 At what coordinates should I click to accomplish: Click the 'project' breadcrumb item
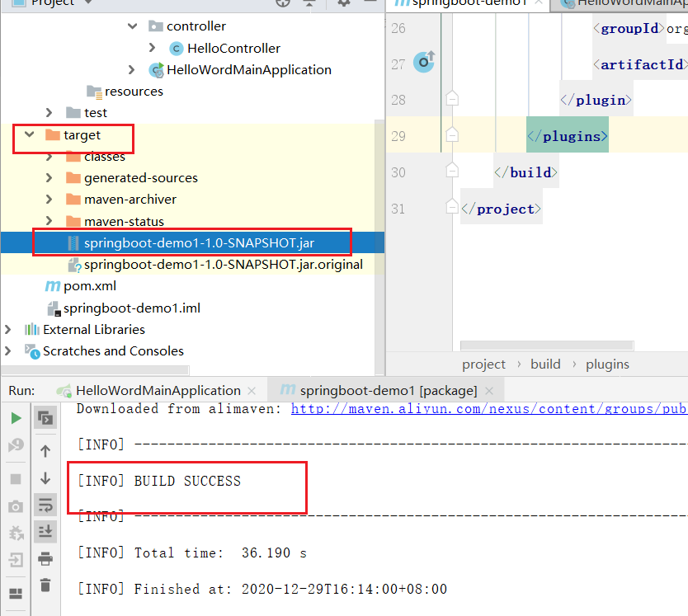tap(483, 364)
